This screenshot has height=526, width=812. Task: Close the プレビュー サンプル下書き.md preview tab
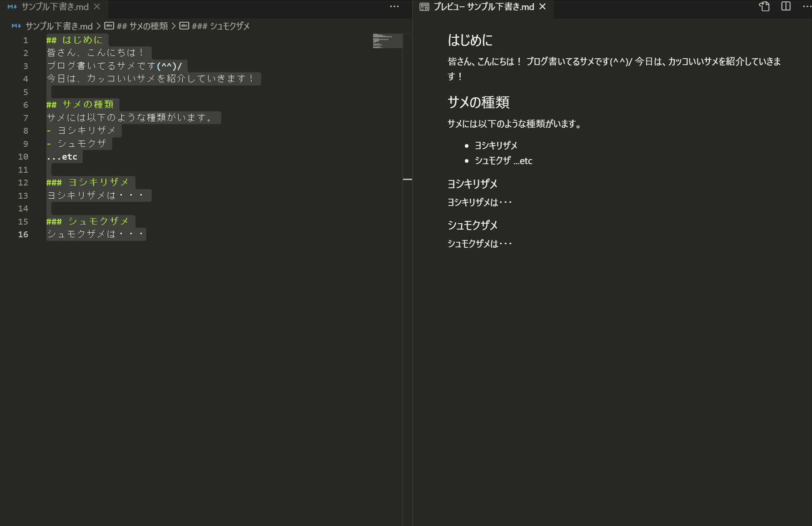[x=542, y=7]
